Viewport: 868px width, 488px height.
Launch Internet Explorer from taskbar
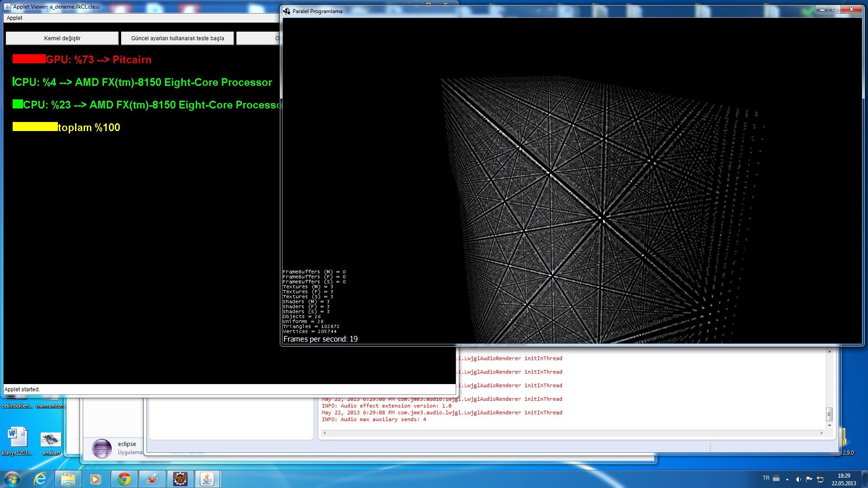pos(40,479)
